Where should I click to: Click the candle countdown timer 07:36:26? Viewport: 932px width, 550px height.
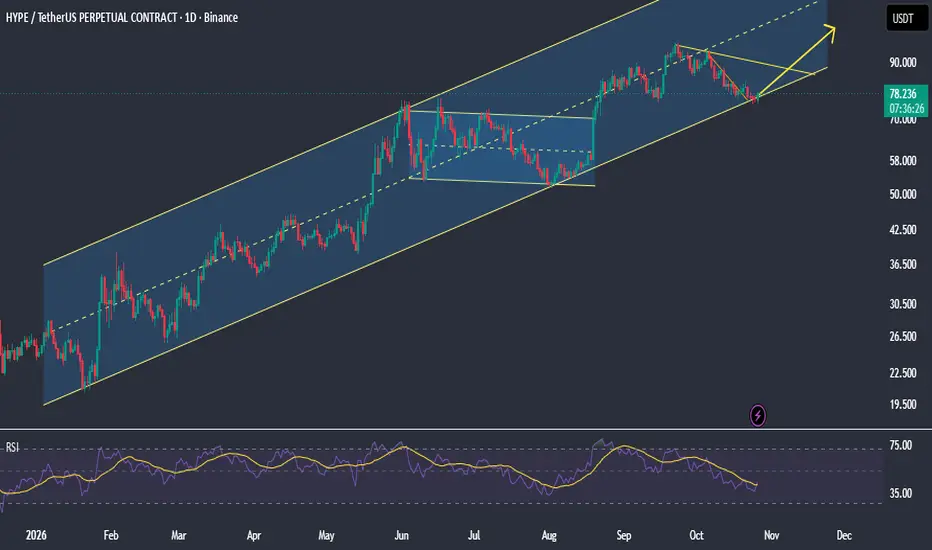tap(906, 109)
